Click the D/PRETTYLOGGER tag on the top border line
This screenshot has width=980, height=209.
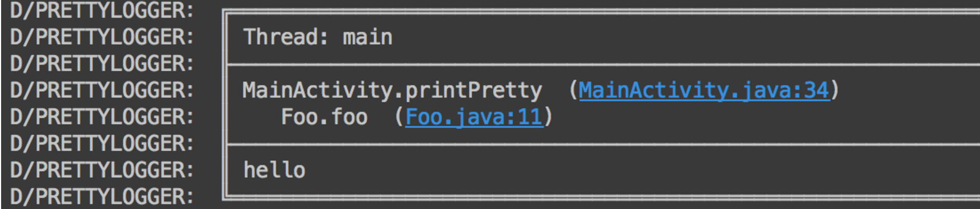(x=103, y=10)
